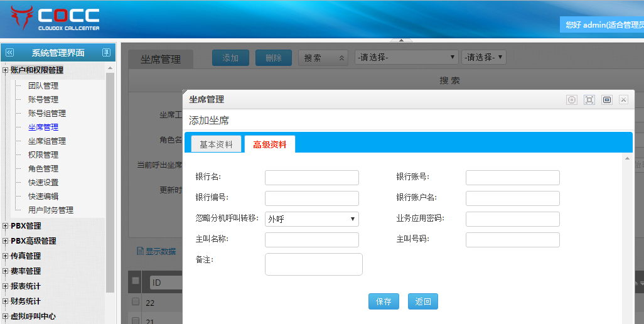This screenshot has height=324, width=644.
Task: Click the 返回 button
Action: pyautogui.click(x=423, y=301)
